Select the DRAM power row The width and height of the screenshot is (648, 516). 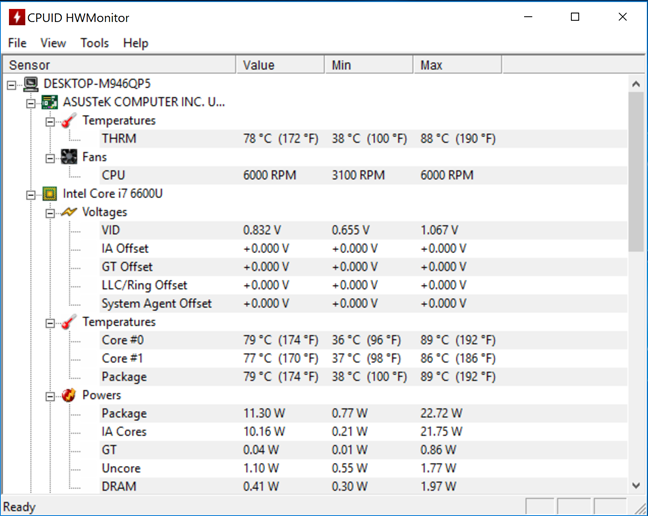363,486
